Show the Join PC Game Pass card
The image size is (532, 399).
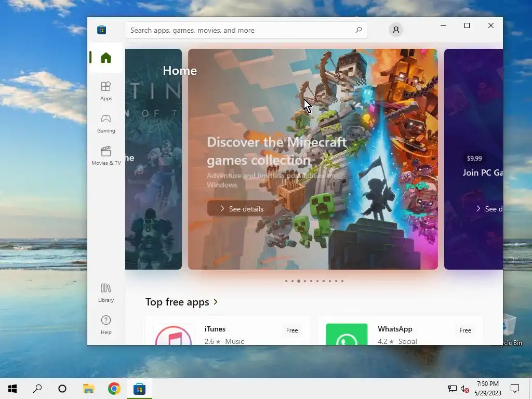(473, 159)
